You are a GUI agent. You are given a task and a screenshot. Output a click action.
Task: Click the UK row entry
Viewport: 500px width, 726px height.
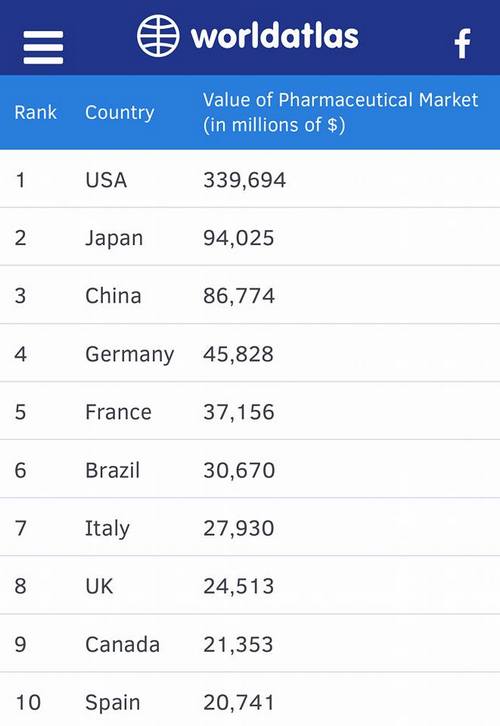point(250,586)
